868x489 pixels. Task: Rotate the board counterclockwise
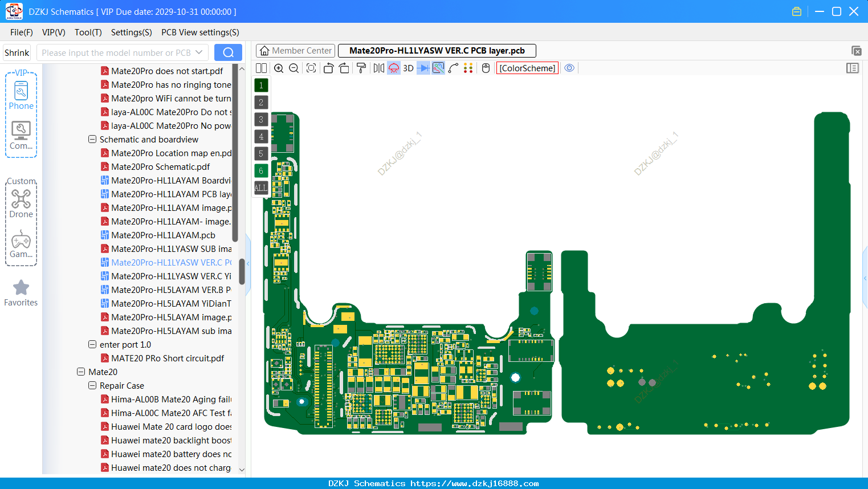[328, 68]
